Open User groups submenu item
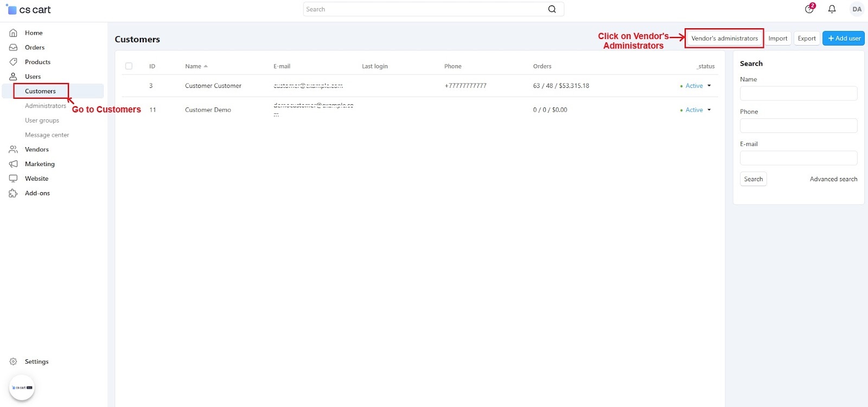Screen dimensions: 868x407 point(42,120)
